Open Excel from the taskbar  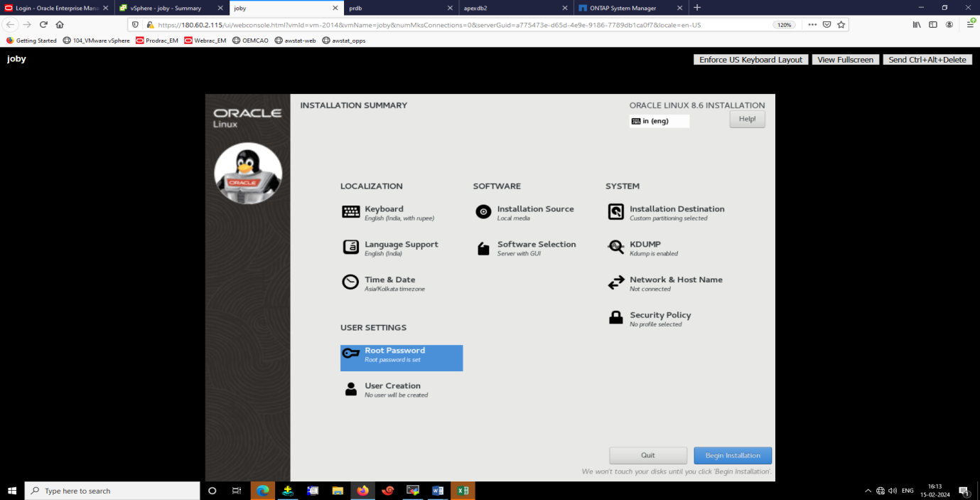point(463,491)
